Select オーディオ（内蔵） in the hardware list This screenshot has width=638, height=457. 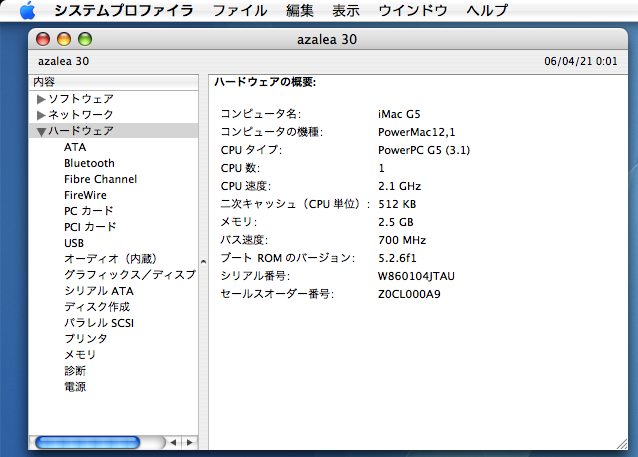(110, 259)
